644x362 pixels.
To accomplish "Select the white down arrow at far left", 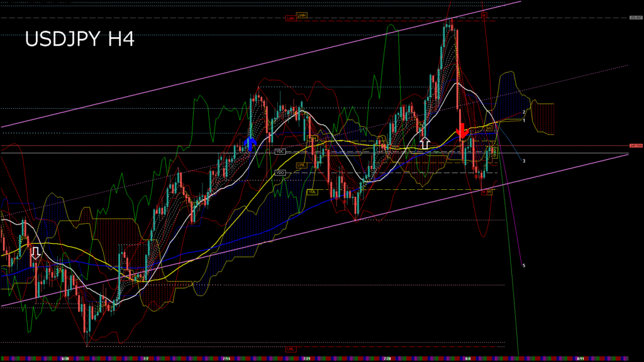I will pyautogui.click(x=36, y=253).
